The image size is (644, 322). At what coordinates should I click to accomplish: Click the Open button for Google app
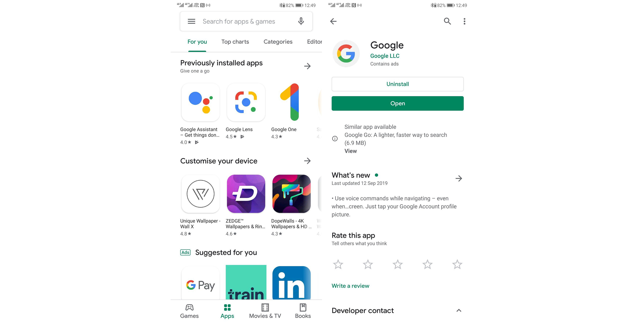click(x=397, y=103)
